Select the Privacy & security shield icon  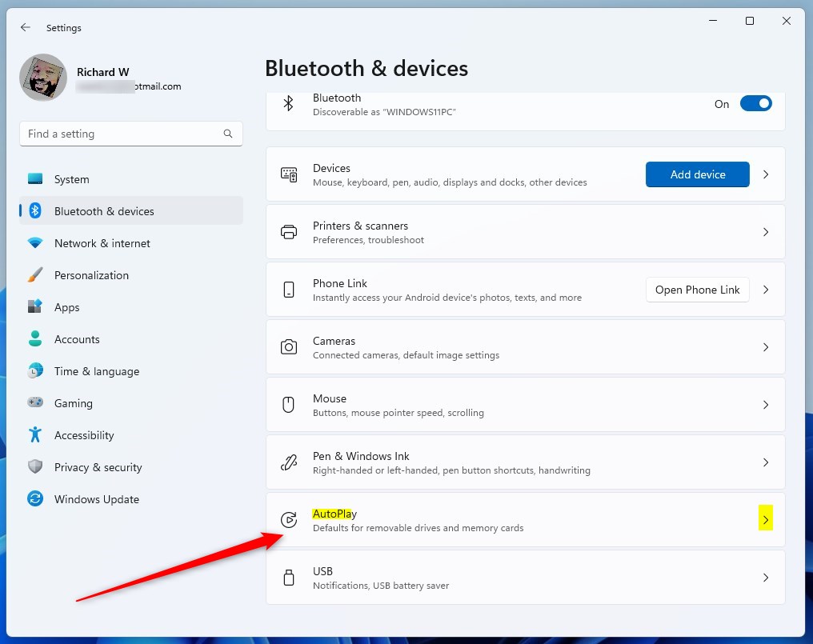click(x=35, y=467)
